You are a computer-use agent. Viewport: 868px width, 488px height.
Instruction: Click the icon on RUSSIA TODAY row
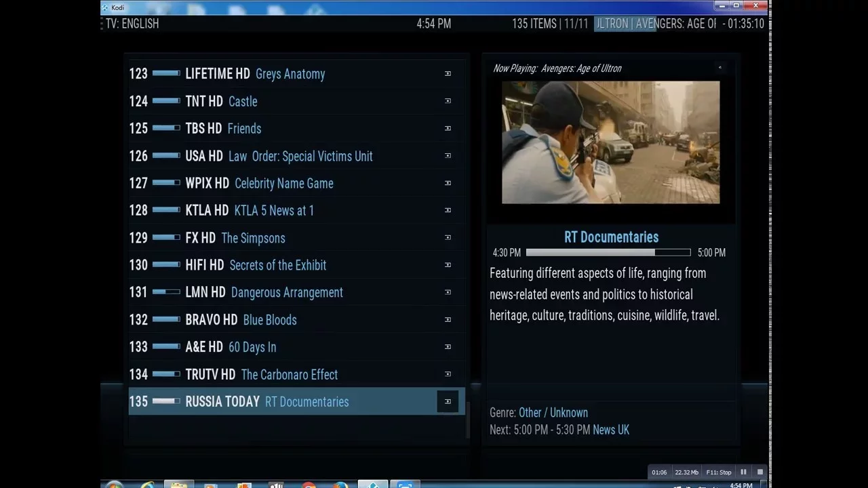click(448, 401)
